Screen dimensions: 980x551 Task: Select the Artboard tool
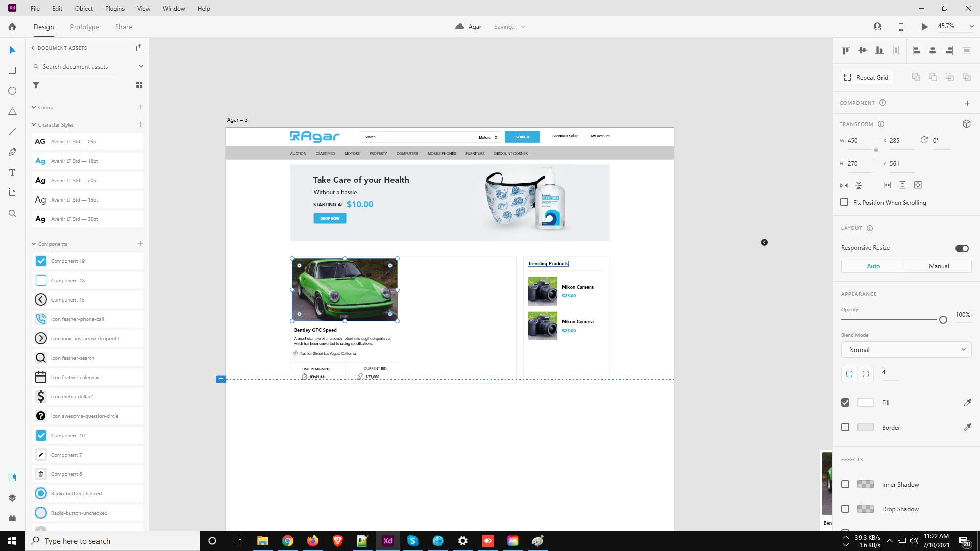(12, 193)
